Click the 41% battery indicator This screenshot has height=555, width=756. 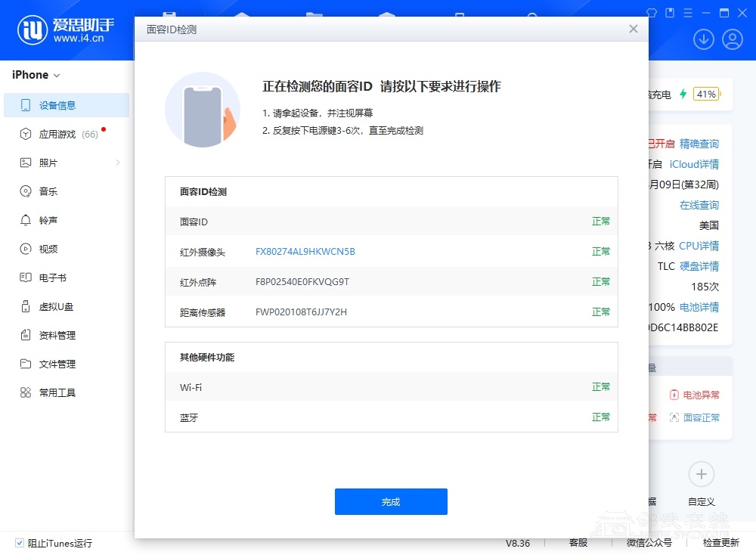pyautogui.click(x=706, y=95)
